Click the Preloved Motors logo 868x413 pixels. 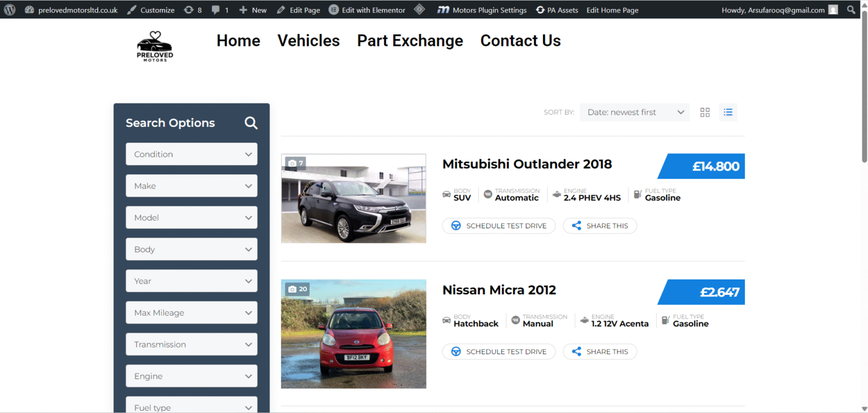pos(154,46)
